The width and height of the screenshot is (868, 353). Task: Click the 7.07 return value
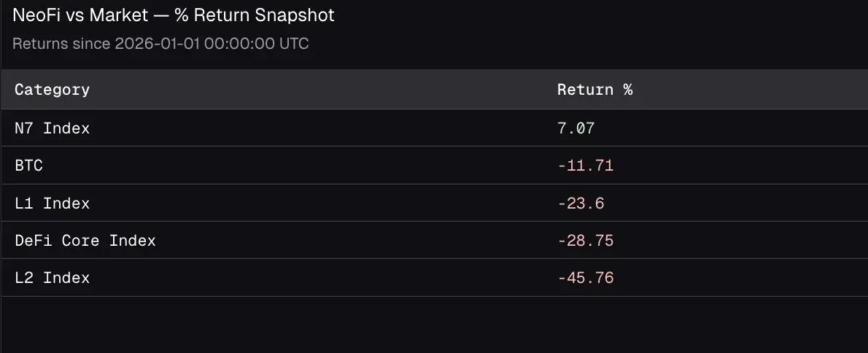point(576,128)
